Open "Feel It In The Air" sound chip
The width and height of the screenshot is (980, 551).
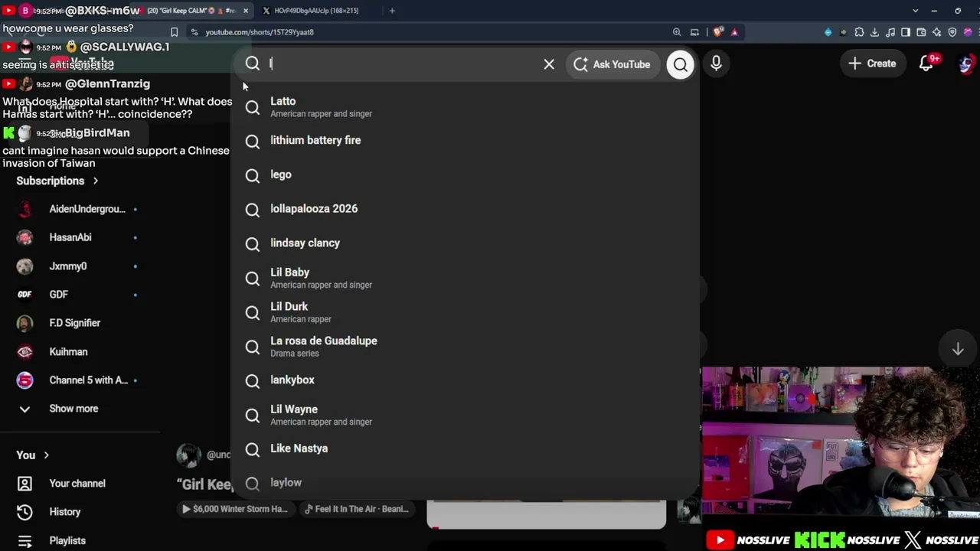pyautogui.click(x=357, y=509)
